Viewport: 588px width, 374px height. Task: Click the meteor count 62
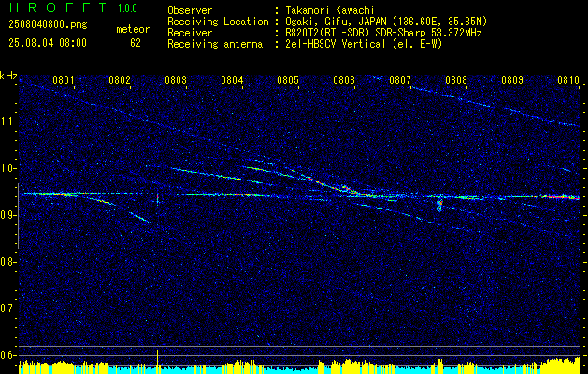(x=136, y=43)
